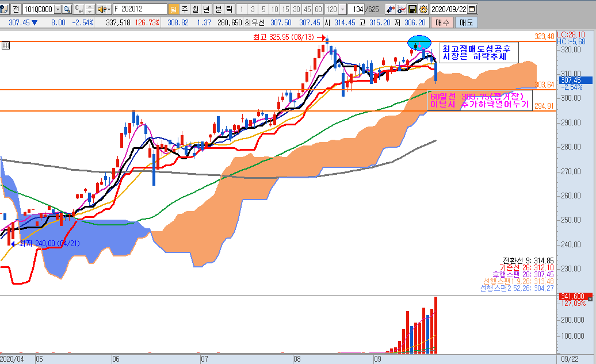This screenshot has height=364, width=596.
Task: Select the 최고점매도성공후 annotation text box
Action: point(479,52)
